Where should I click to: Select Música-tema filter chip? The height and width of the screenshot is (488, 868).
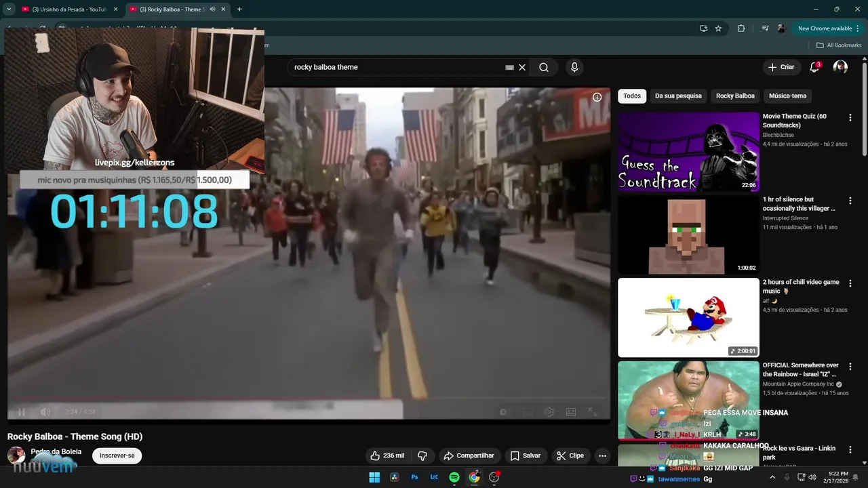(787, 96)
